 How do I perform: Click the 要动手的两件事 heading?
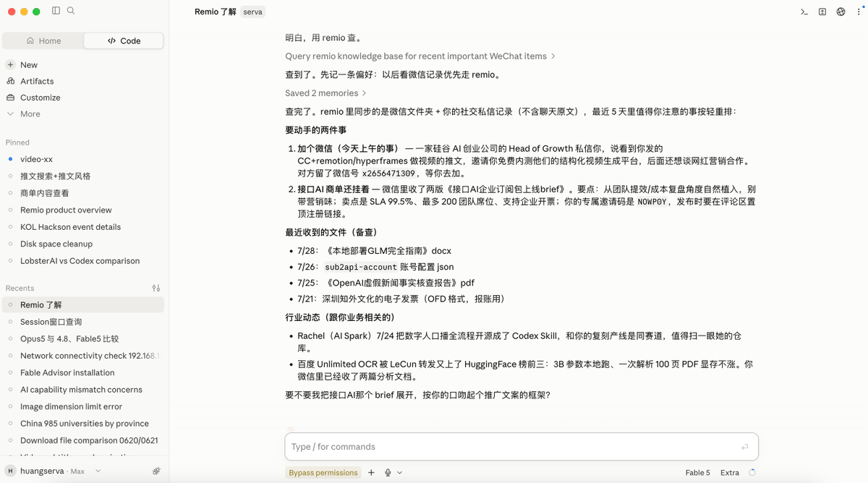(316, 130)
